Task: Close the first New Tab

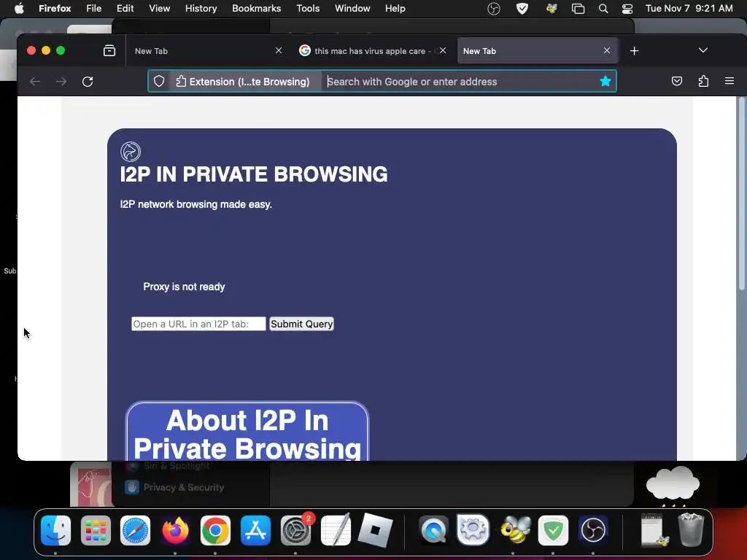Action: point(279,50)
